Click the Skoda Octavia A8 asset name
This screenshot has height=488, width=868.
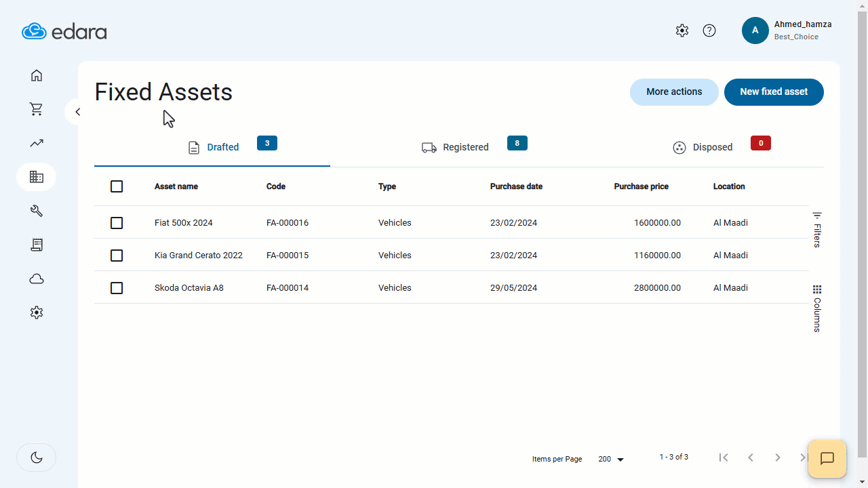coord(189,288)
